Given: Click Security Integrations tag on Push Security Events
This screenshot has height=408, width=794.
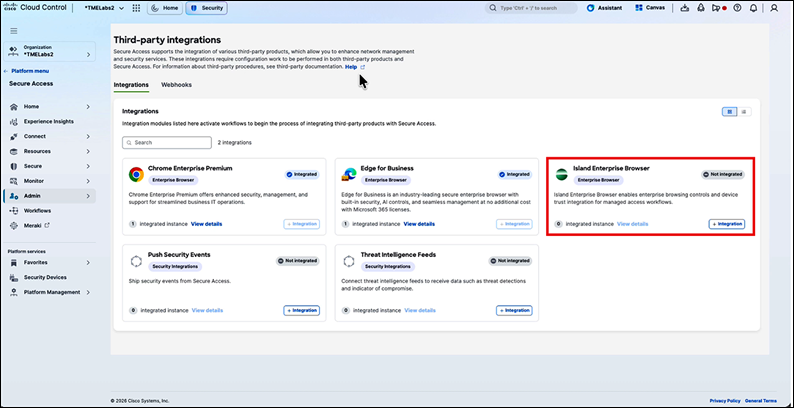Looking at the screenshot, I should point(175,266).
